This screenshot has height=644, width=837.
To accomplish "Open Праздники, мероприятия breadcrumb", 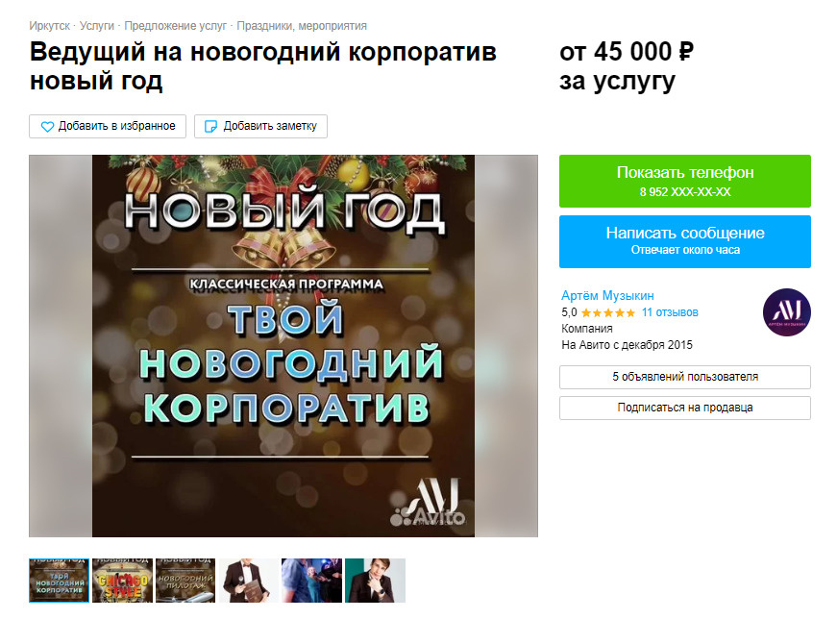I will (x=302, y=26).
